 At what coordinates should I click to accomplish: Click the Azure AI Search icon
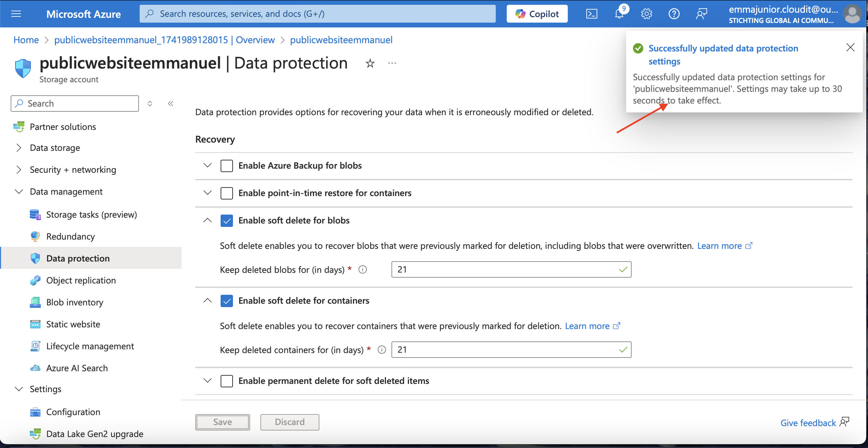(35, 368)
